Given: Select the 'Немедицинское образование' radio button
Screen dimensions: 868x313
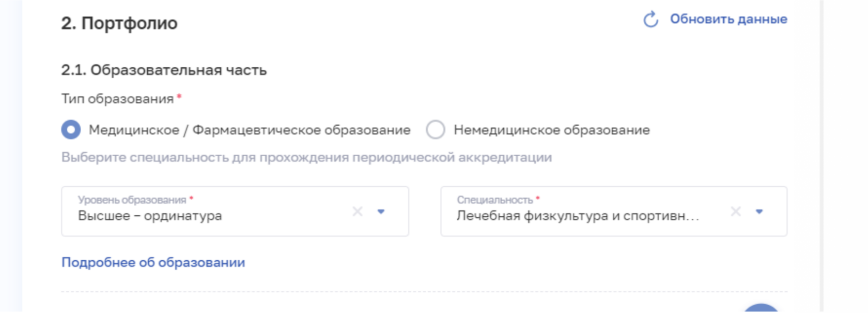Looking at the screenshot, I should click(x=436, y=130).
